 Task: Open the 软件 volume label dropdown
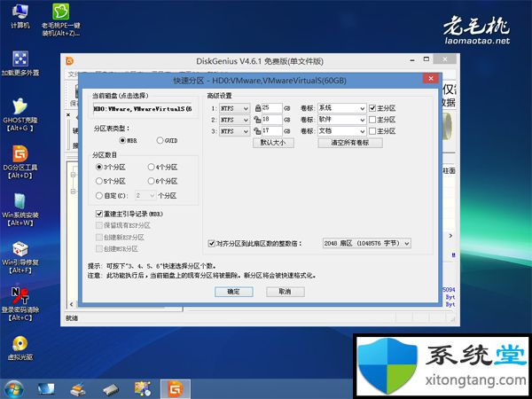(x=342, y=120)
